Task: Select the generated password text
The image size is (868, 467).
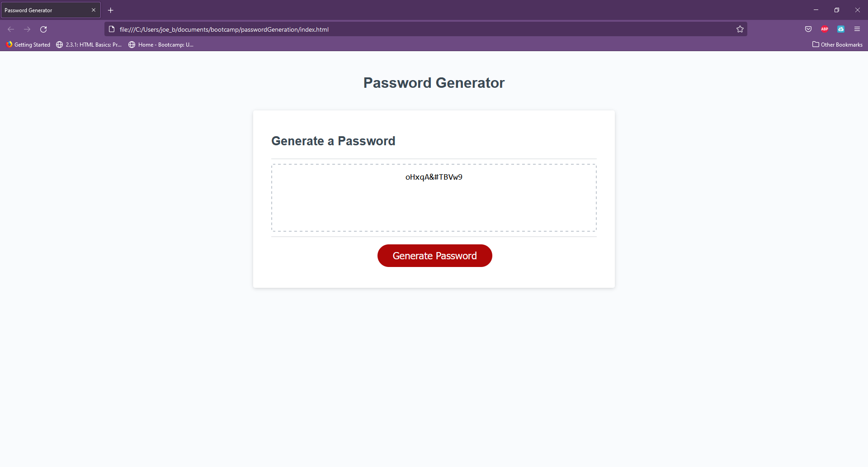Action: point(434,177)
